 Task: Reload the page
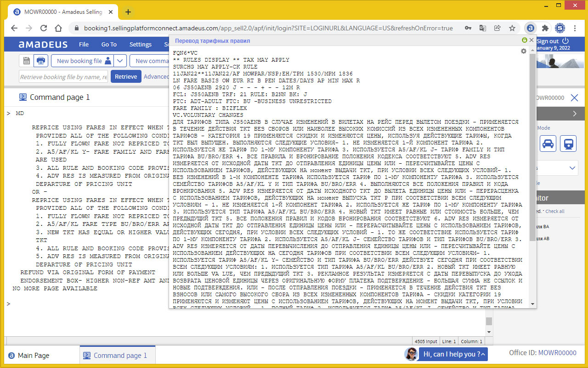44,28
